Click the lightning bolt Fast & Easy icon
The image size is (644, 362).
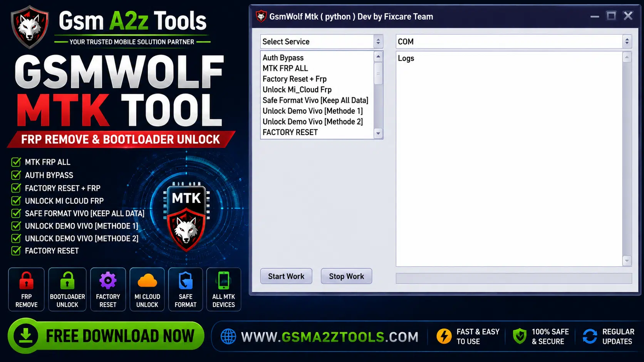444,336
